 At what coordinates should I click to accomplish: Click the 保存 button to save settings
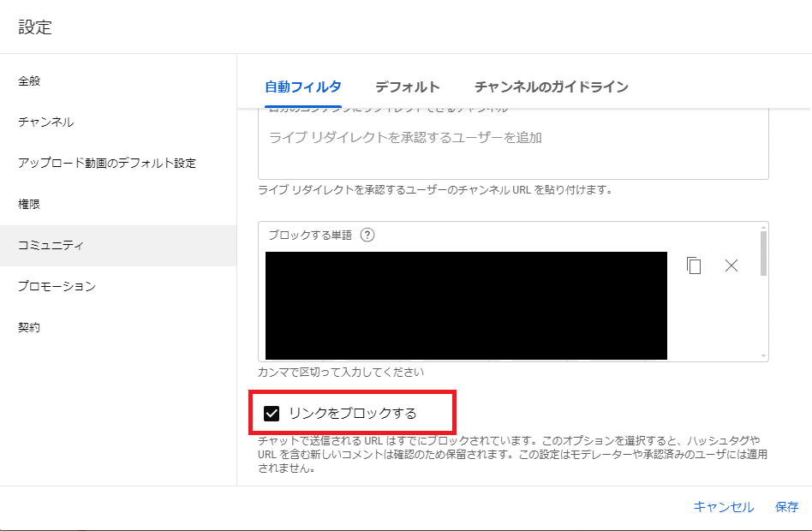pyautogui.click(x=787, y=507)
